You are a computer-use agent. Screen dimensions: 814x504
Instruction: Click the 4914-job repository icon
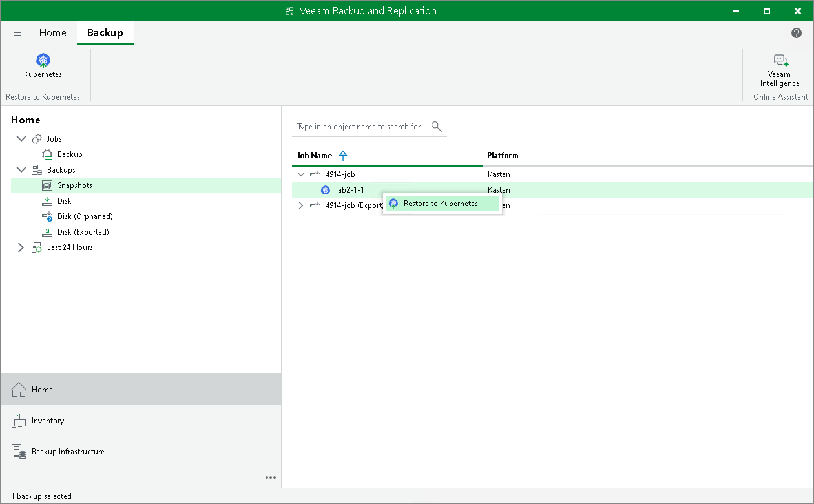[315, 174]
